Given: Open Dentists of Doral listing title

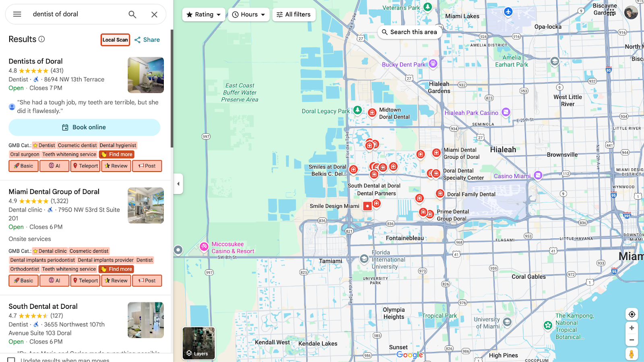Looking at the screenshot, I should coord(36,61).
